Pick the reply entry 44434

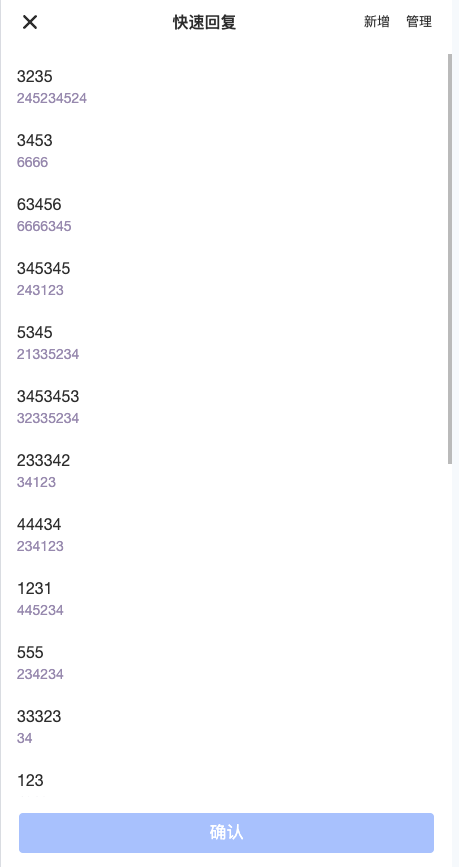point(226,535)
